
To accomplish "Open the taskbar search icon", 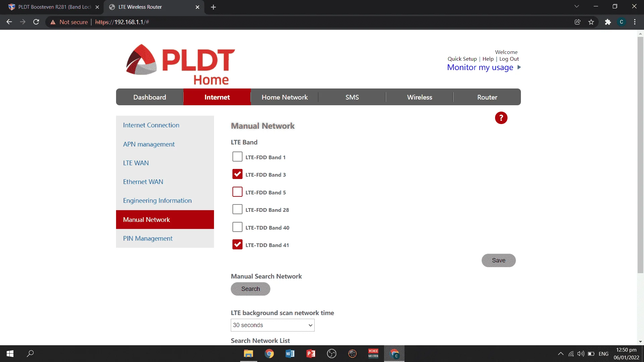I will coord(30,354).
